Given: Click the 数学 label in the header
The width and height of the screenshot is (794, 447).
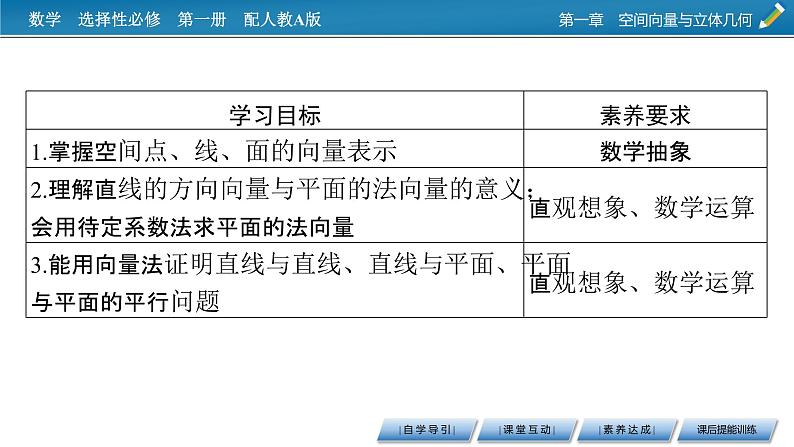Looking at the screenshot, I should pyautogui.click(x=45, y=18).
